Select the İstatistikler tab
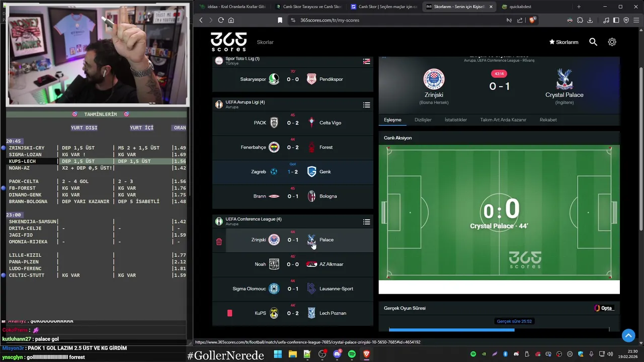The height and width of the screenshot is (362, 644). click(x=456, y=120)
